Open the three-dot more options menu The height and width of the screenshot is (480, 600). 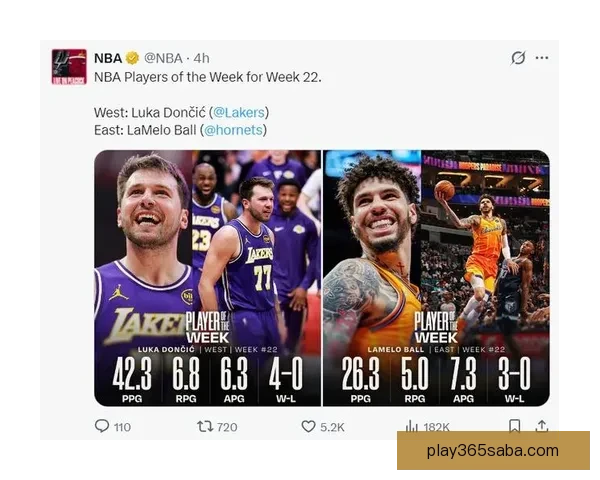click(542, 58)
